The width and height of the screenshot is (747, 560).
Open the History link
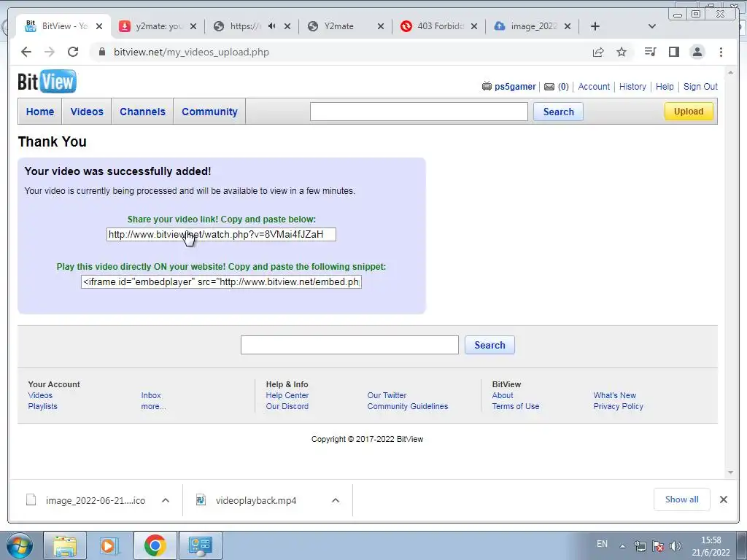pos(632,87)
